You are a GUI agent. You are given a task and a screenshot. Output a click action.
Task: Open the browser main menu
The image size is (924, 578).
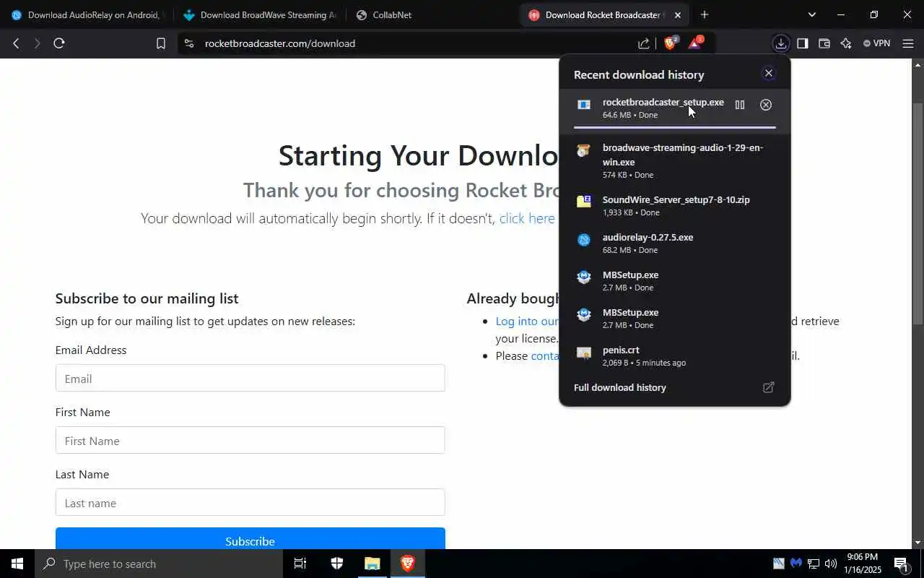pyautogui.click(x=908, y=43)
